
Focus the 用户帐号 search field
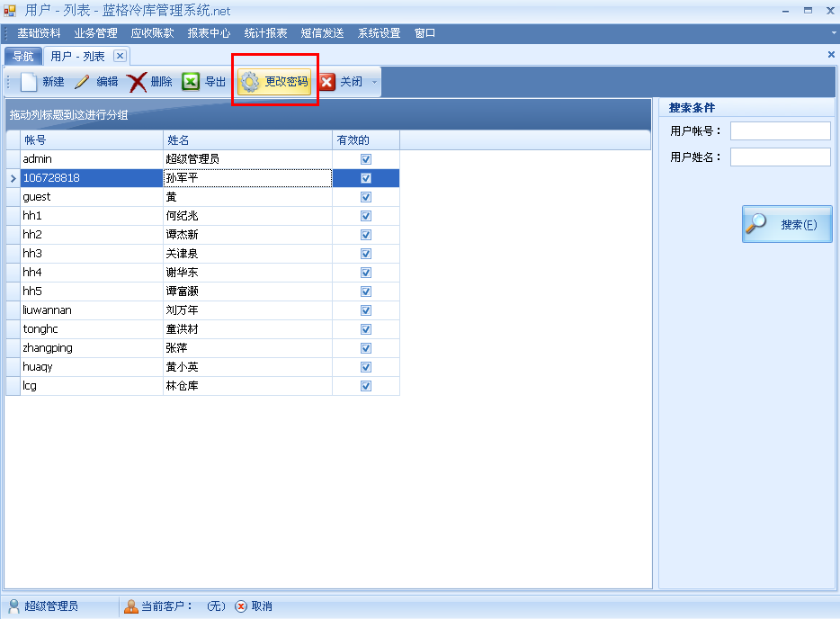[x=781, y=130]
